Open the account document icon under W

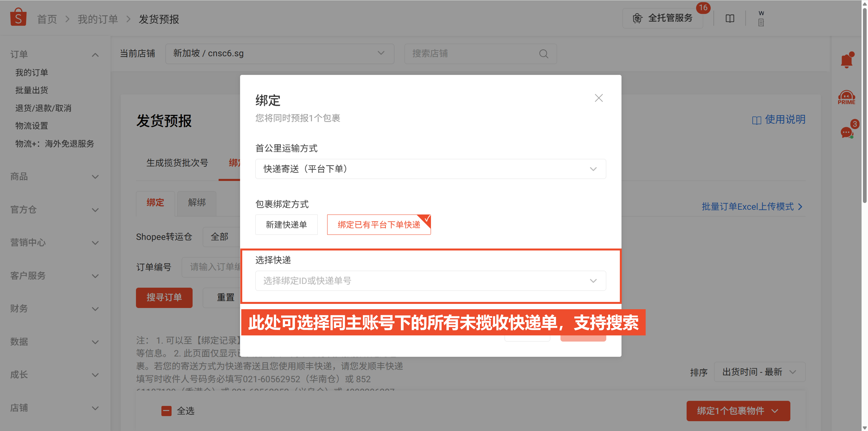pyautogui.click(x=761, y=22)
